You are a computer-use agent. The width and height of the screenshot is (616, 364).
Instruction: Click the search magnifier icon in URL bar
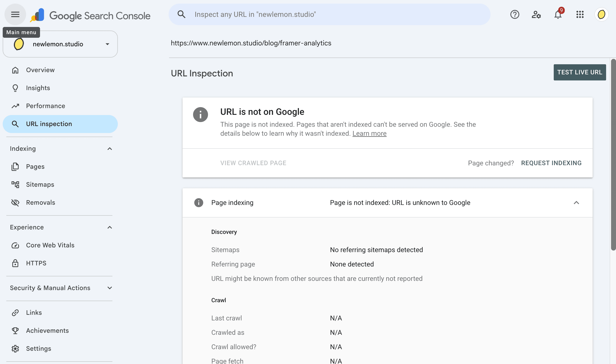[182, 14]
